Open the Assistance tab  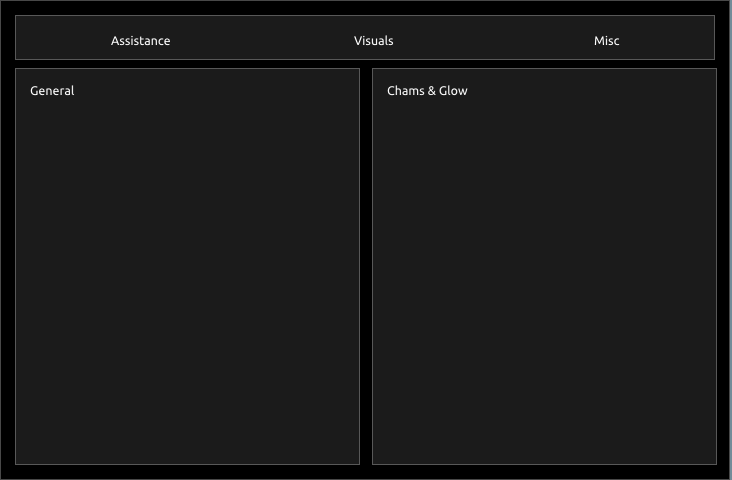(140, 41)
